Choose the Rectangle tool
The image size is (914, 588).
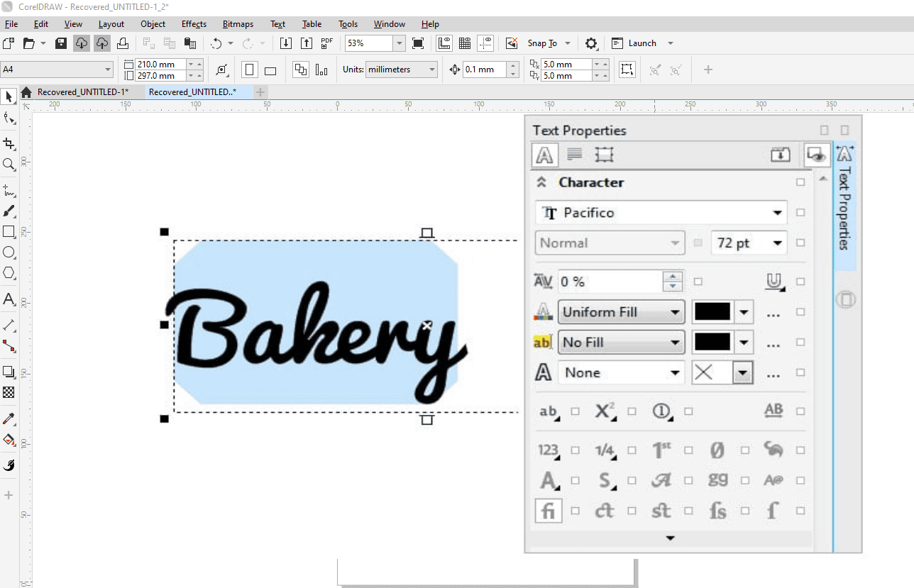coord(9,232)
